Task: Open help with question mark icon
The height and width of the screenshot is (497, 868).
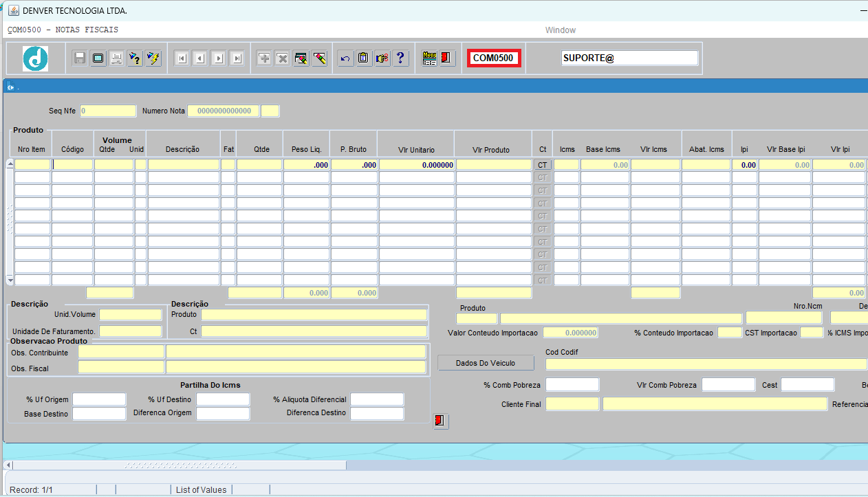Action: 400,58
